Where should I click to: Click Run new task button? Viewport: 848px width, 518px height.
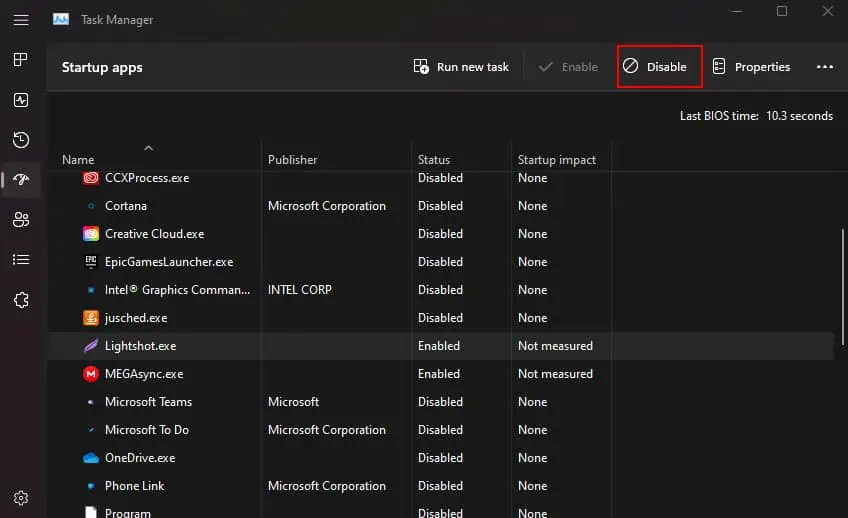[x=461, y=67]
